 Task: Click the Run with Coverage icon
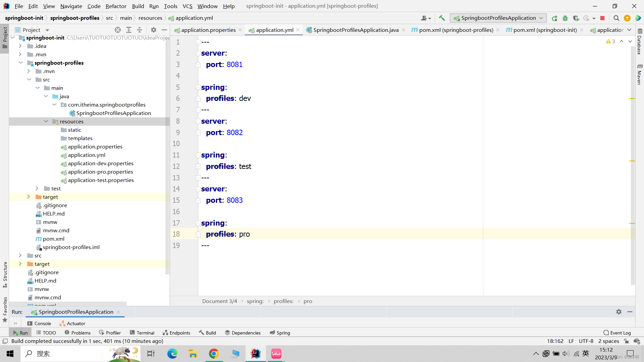[x=577, y=18]
